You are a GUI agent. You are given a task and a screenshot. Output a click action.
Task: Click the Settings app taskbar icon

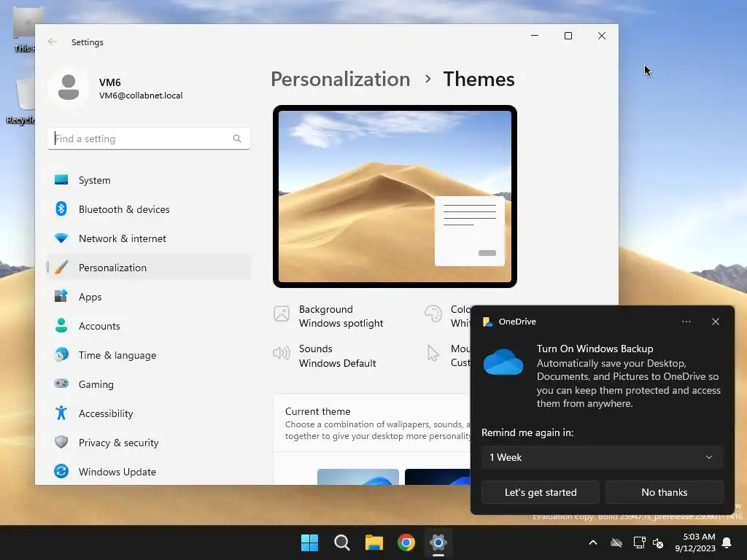(438, 542)
